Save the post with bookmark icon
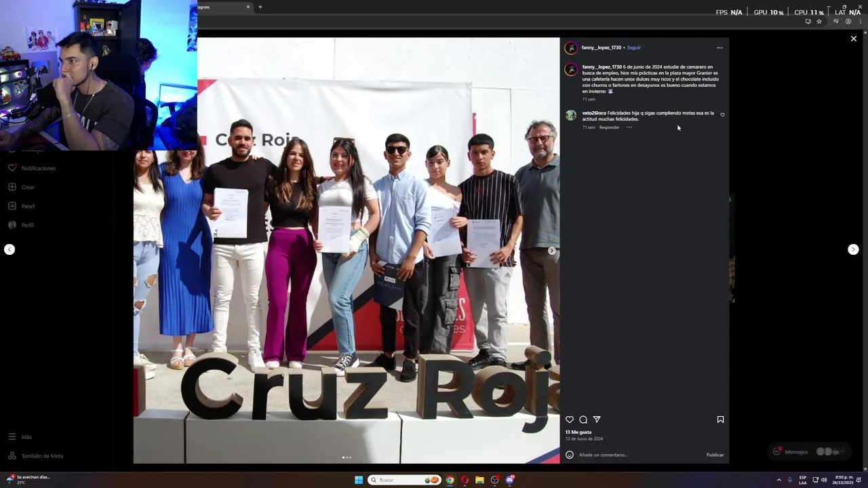The height and width of the screenshot is (488, 868). 720,420
